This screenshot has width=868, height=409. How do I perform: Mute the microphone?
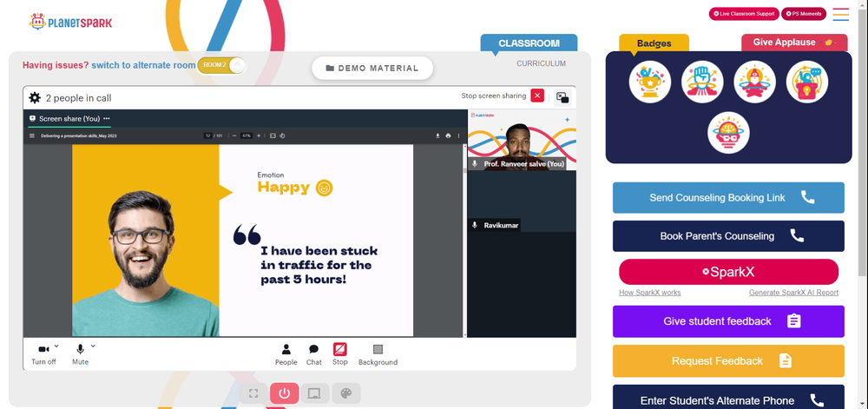[80, 355]
